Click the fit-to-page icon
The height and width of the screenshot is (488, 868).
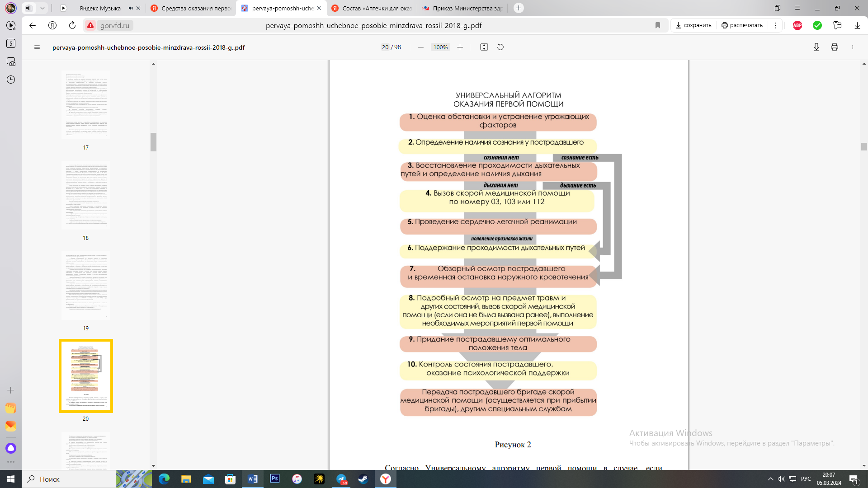[484, 47]
